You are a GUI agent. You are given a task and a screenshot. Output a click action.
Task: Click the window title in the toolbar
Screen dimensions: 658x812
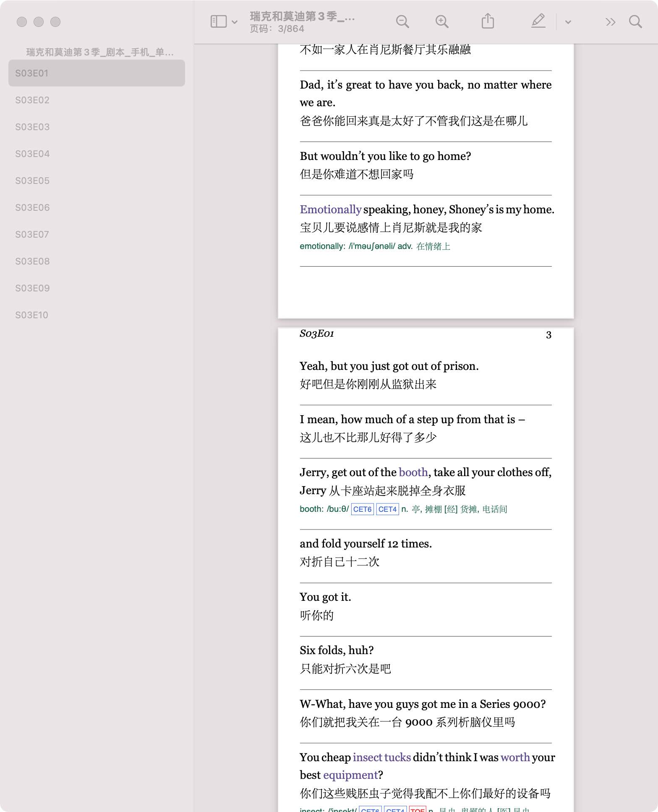[x=302, y=16]
